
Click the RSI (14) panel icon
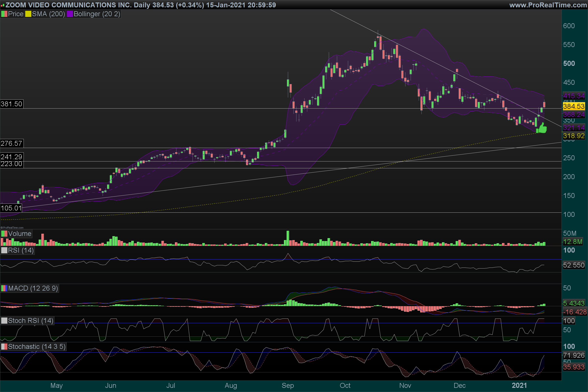4,250
